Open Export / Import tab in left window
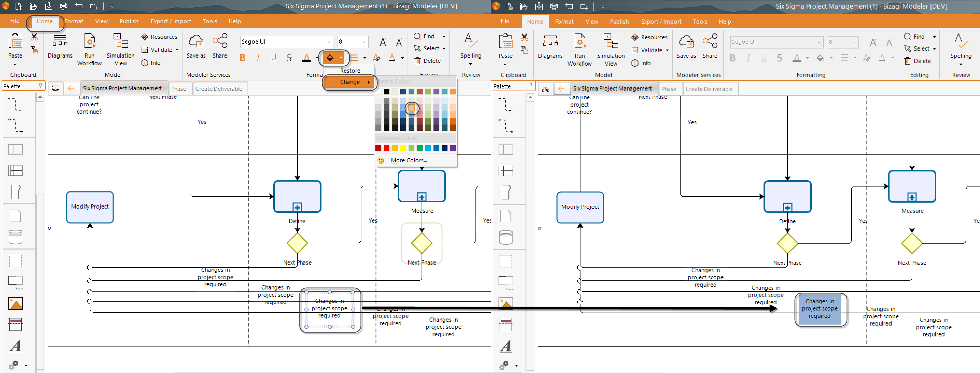Screen dimensions: 980x373 click(171, 21)
